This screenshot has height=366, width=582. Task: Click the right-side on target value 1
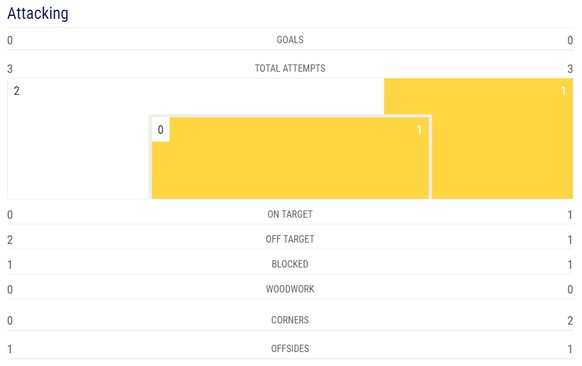(570, 215)
